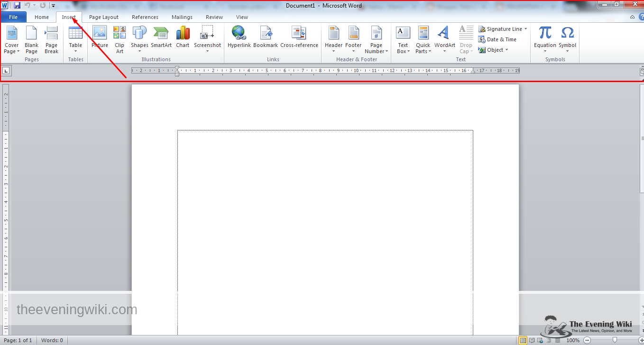This screenshot has height=345, width=644.
Task: Open the Undo history dropdown arrow
Action: tap(34, 5)
